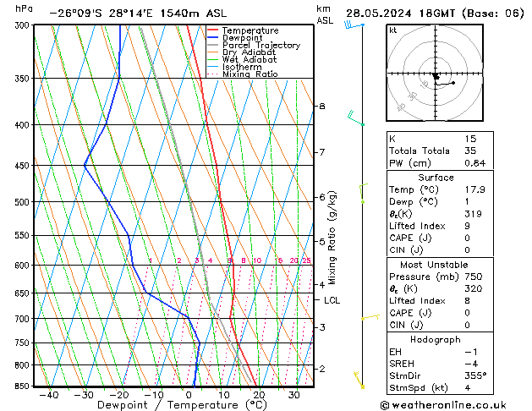Click the Pressure (mb) value '750'
This screenshot has height=411, width=532.
(474, 277)
